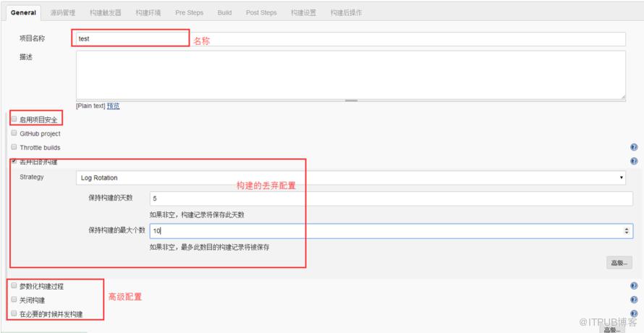The width and height of the screenshot is (644, 333).
Task: Open help for Throttle builds option
Action: pos(634,147)
